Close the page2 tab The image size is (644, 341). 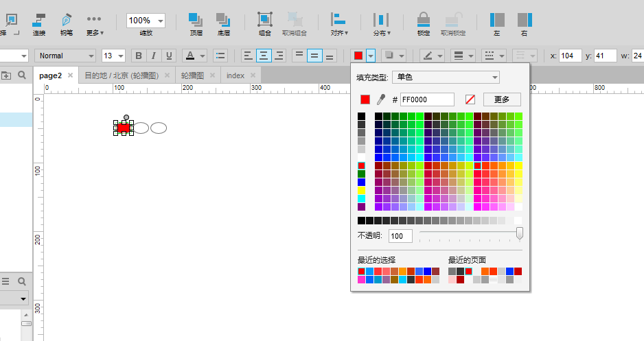pos(70,75)
